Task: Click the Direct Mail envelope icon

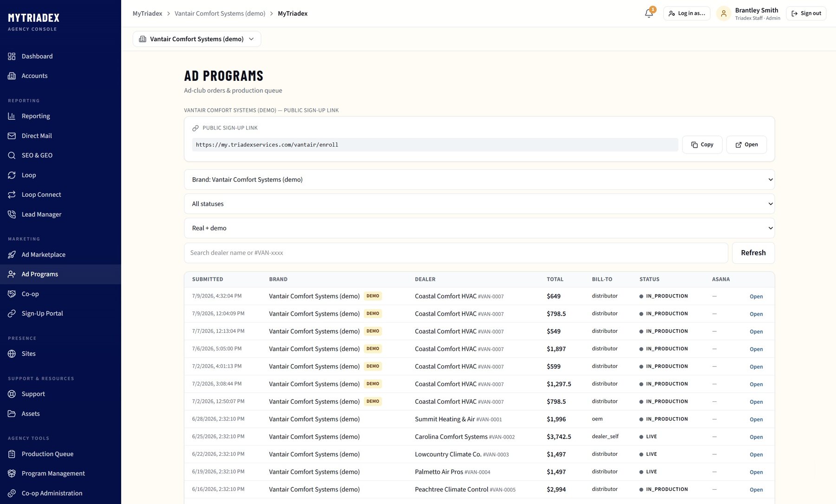Action: click(12, 136)
